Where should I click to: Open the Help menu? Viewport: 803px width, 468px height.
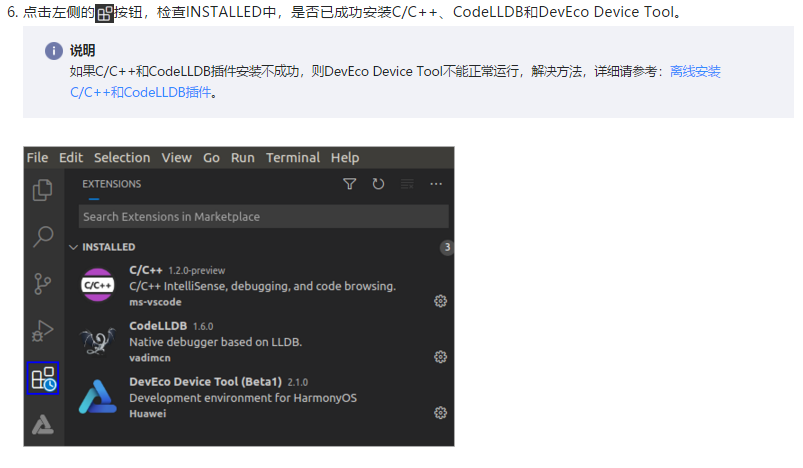(x=345, y=158)
